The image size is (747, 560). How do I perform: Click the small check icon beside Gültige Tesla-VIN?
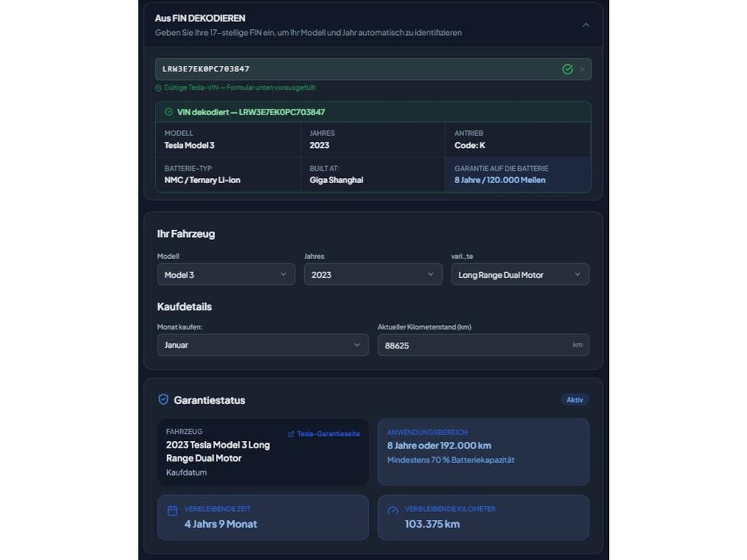click(x=158, y=88)
